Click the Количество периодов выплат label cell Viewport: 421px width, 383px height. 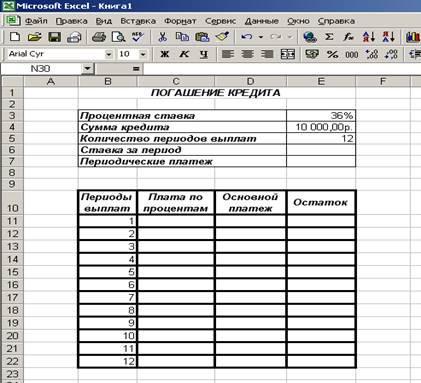[x=182, y=138]
